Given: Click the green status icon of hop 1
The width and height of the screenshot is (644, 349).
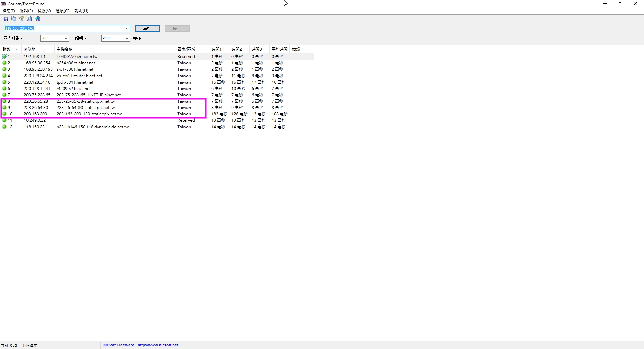Looking at the screenshot, I should 4,57.
